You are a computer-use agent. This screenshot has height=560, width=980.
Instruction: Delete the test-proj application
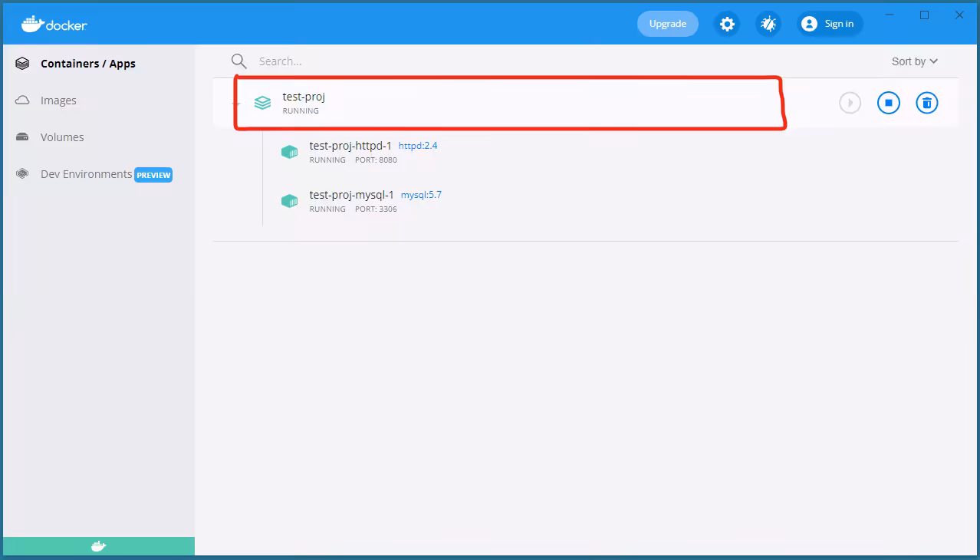pos(927,103)
